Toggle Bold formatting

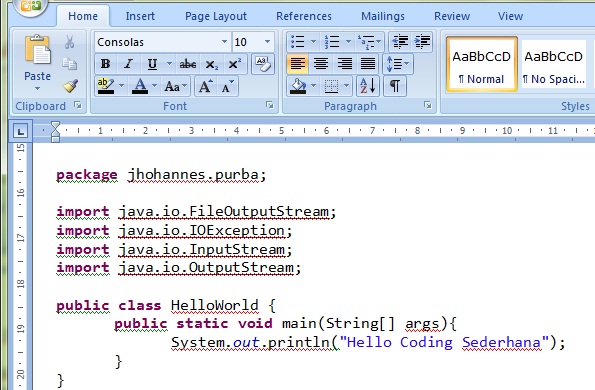pyautogui.click(x=105, y=64)
